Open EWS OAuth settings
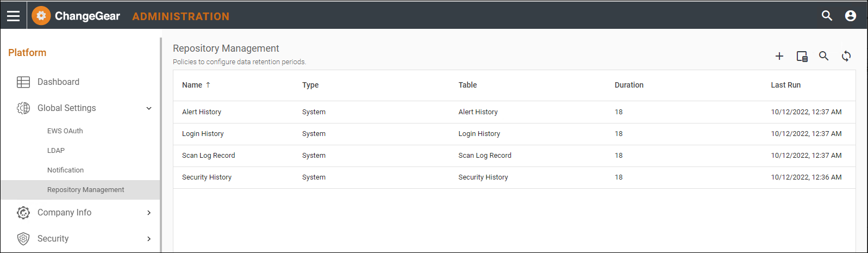The width and height of the screenshot is (868, 253). pos(65,131)
